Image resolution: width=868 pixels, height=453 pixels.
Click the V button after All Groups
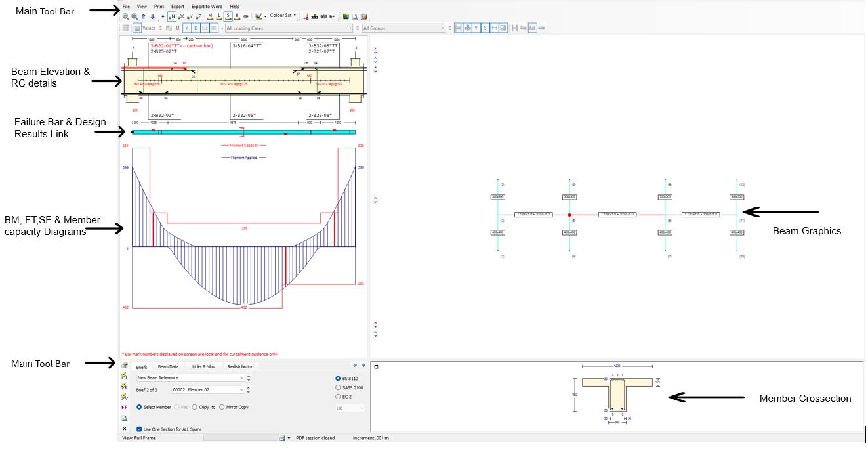(x=476, y=28)
